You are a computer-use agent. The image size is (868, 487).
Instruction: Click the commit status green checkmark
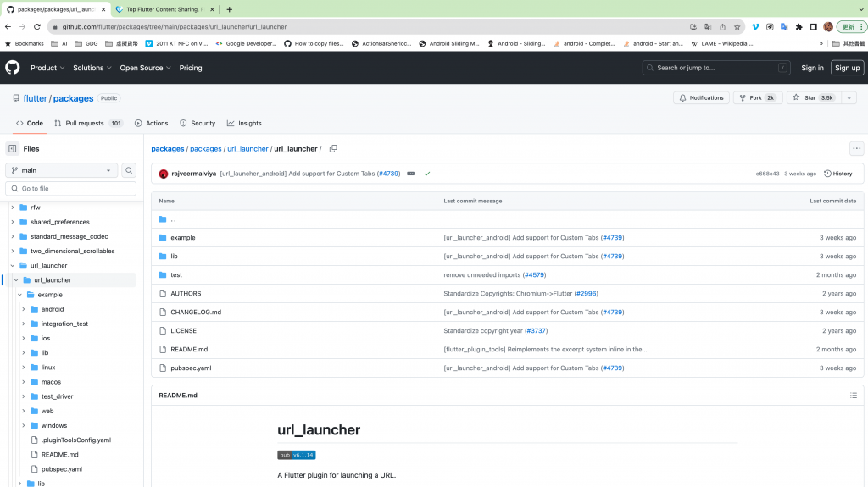pos(427,174)
